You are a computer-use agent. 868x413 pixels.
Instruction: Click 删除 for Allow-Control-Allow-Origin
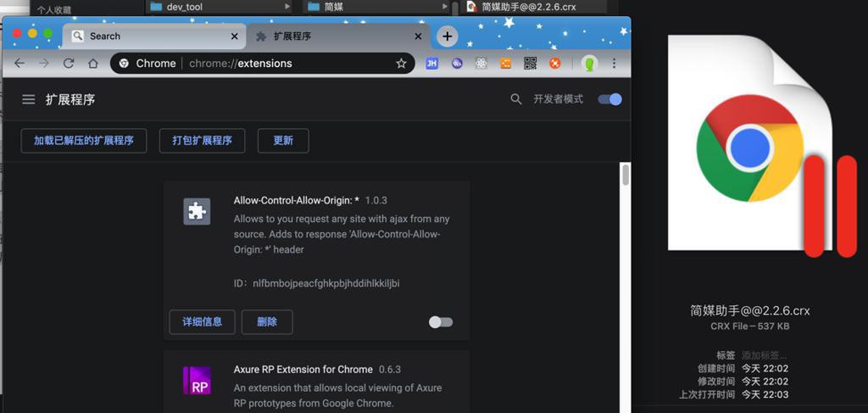267,321
